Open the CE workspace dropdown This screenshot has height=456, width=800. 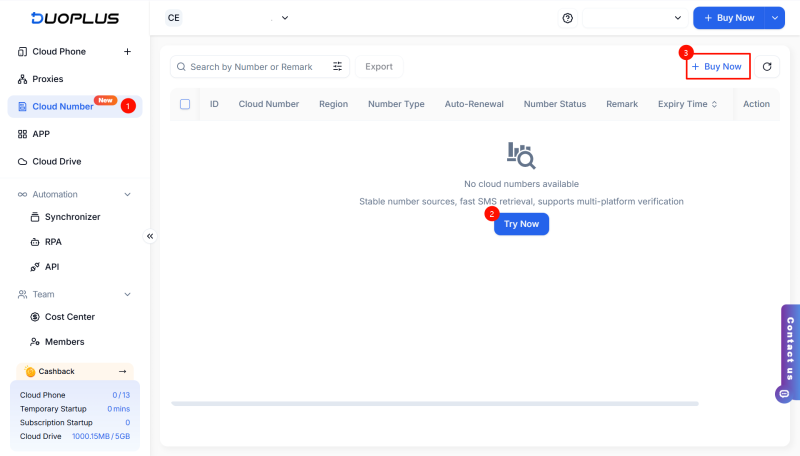coord(227,18)
